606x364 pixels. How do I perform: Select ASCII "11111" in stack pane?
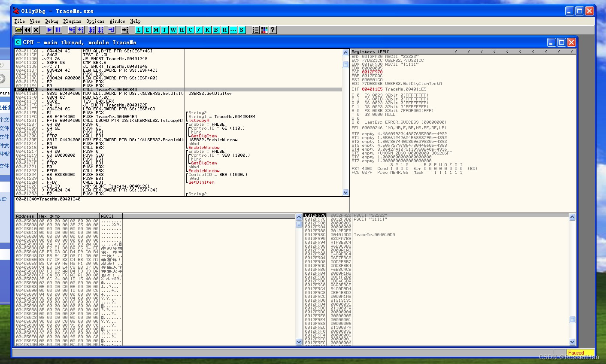click(370, 219)
